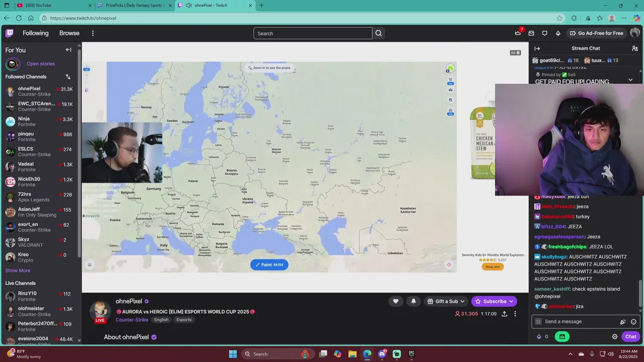Toggle notification bell for ohnePixel

coord(413,301)
